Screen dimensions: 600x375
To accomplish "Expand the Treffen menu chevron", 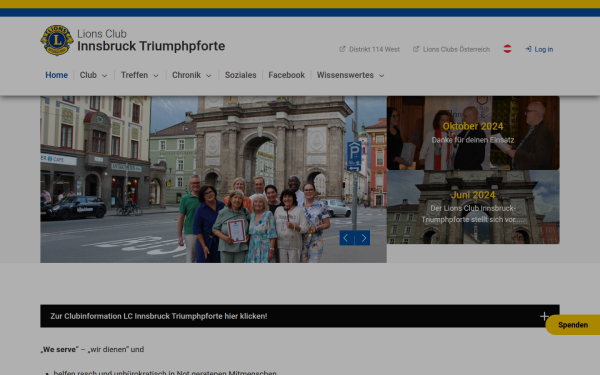I will pyautogui.click(x=156, y=76).
